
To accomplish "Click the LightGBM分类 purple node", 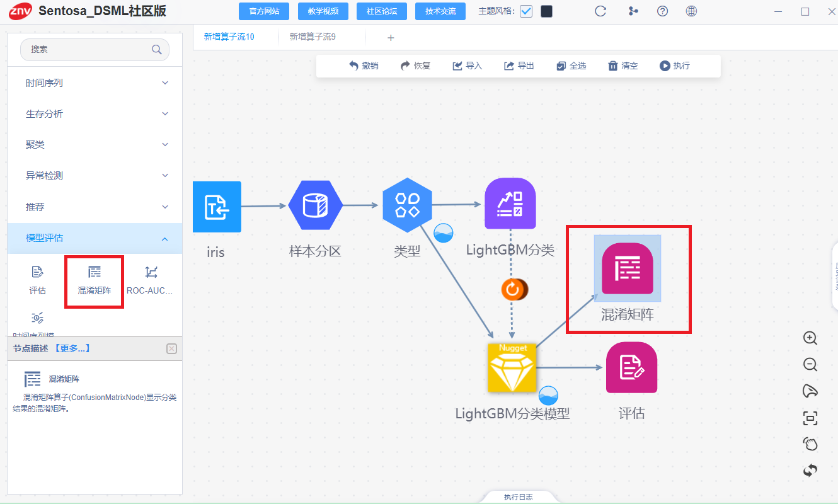I will point(510,203).
